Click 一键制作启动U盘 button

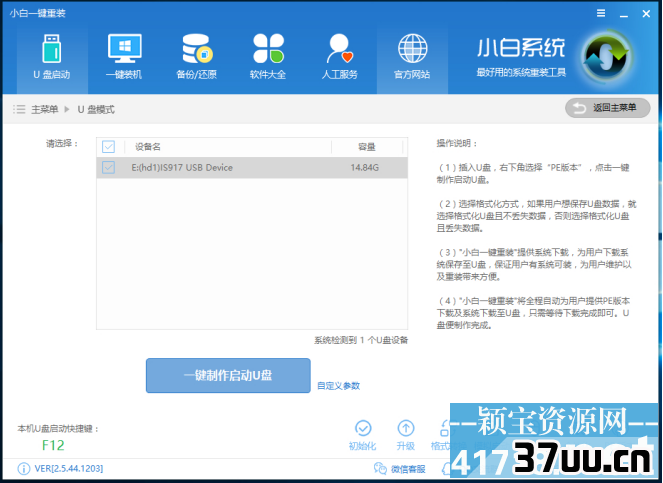pyautogui.click(x=228, y=376)
